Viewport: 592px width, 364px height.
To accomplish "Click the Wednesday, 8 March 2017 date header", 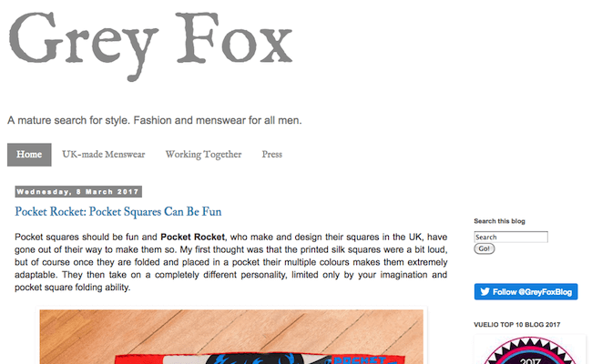I will point(77,192).
